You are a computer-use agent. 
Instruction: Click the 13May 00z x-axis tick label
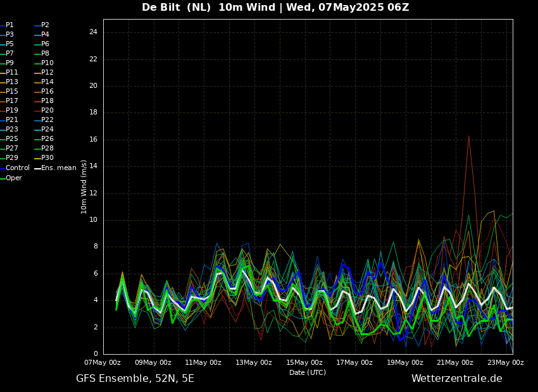pyautogui.click(x=254, y=363)
